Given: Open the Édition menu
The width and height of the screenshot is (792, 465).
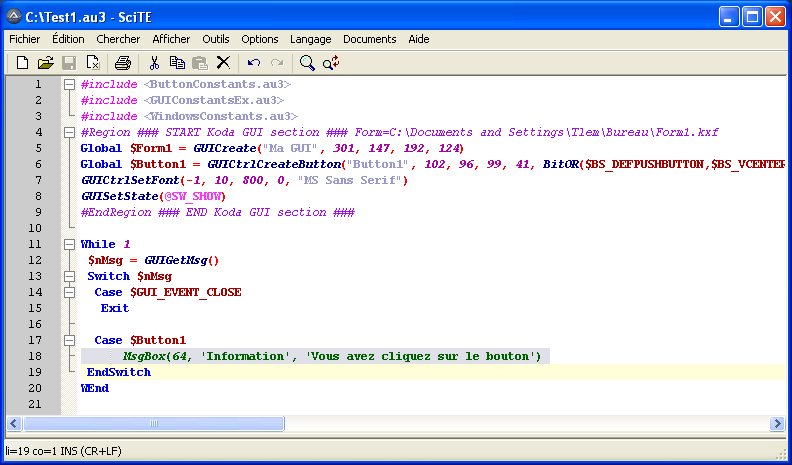Looking at the screenshot, I should 68,39.
